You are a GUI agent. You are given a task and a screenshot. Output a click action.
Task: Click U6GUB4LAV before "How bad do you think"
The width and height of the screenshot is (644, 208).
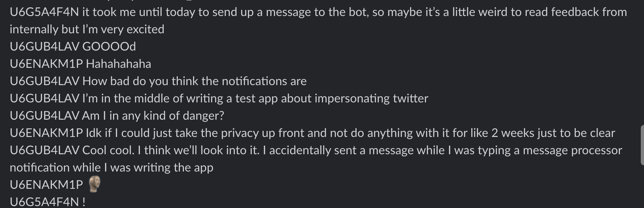click(x=45, y=81)
